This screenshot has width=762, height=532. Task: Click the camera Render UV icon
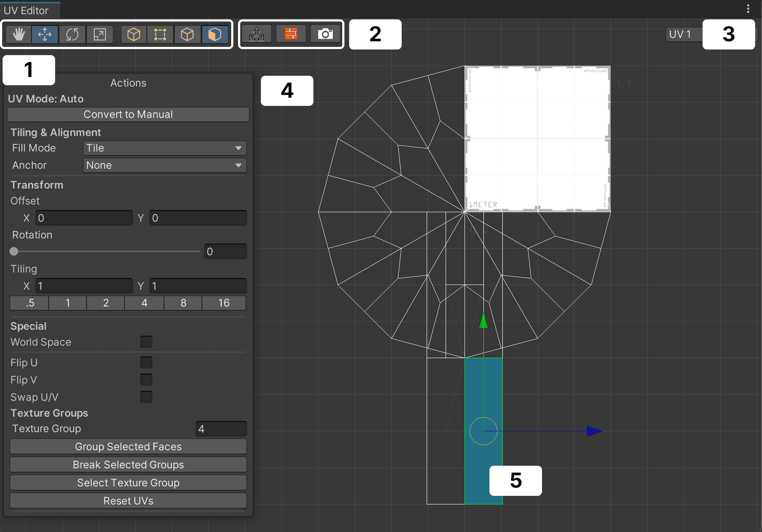(325, 34)
